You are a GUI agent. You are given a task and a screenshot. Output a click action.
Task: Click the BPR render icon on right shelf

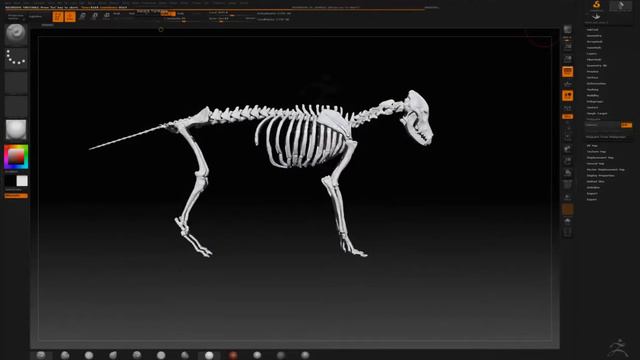click(x=567, y=29)
